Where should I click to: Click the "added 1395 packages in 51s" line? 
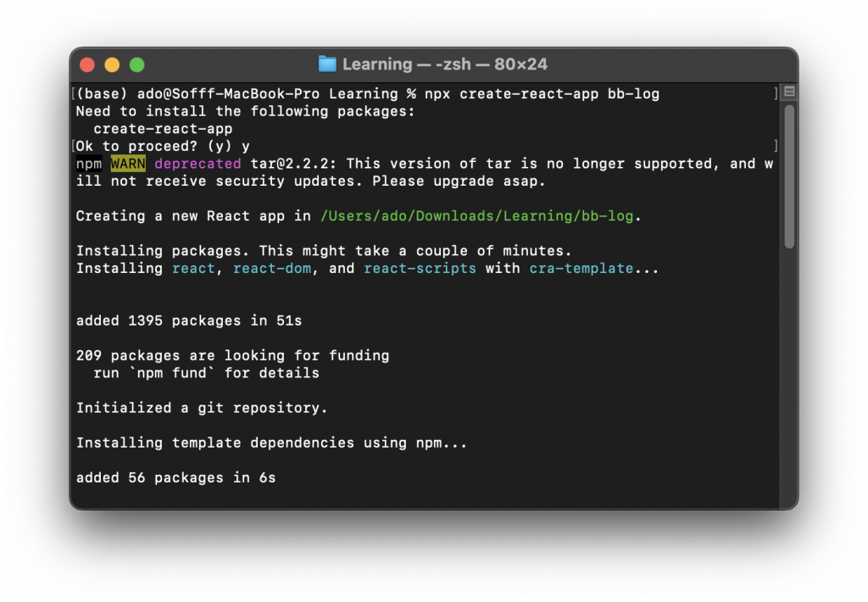[189, 321]
